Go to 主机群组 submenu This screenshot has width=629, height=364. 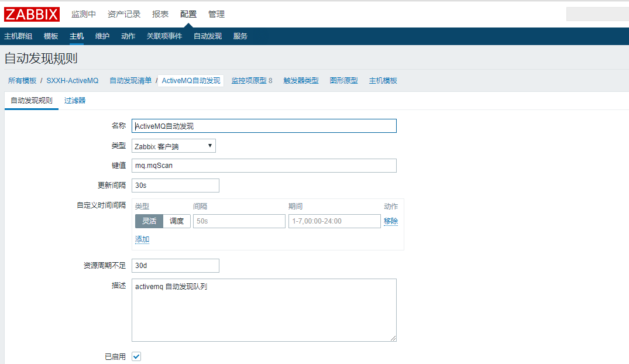click(x=18, y=36)
